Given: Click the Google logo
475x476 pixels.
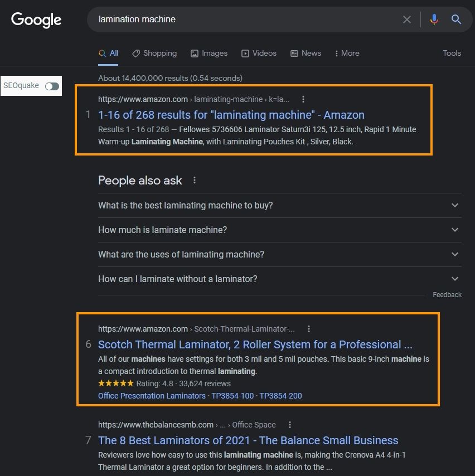Looking at the screenshot, I should pos(36,20).
